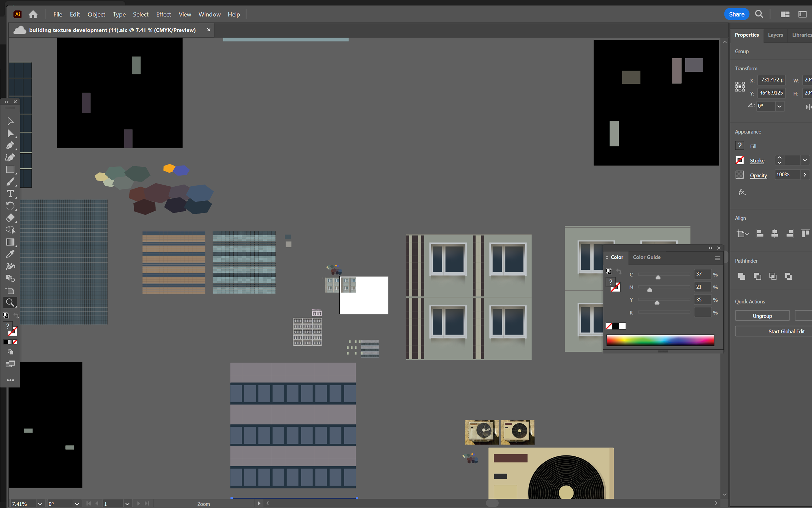Image resolution: width=812 pixels, height=508 pixels.
Task: Click the Home icon
Action: [33, 14]
